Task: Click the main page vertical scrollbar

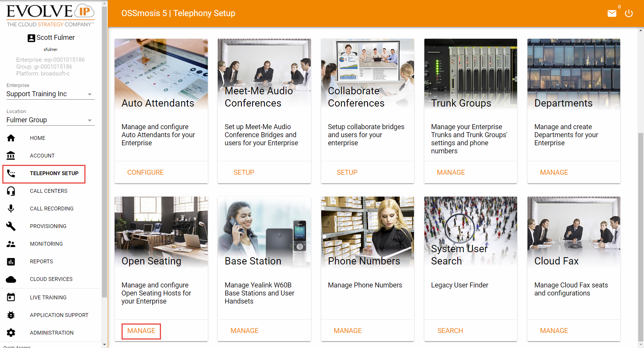Action: (x=641, y=230)
